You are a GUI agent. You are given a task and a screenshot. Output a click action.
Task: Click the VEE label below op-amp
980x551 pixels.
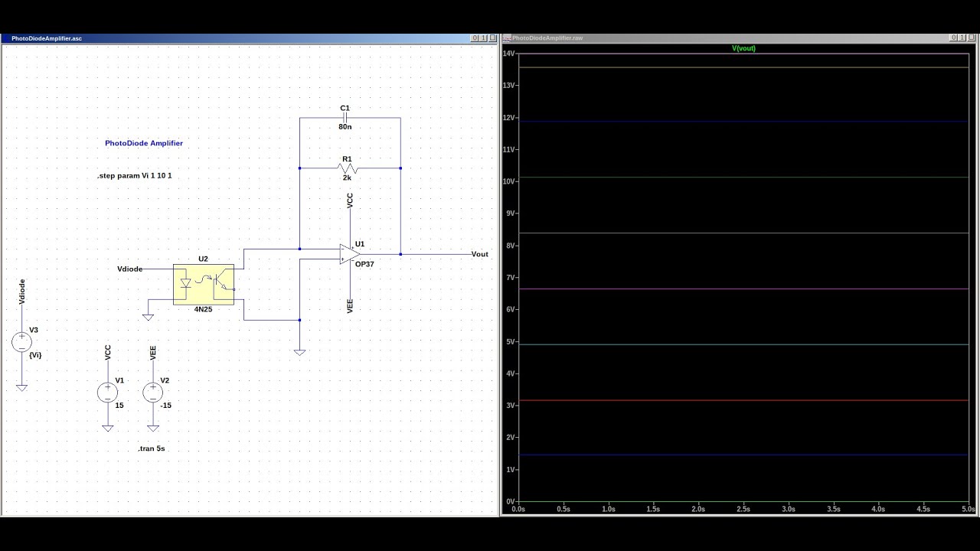(350, 306)
